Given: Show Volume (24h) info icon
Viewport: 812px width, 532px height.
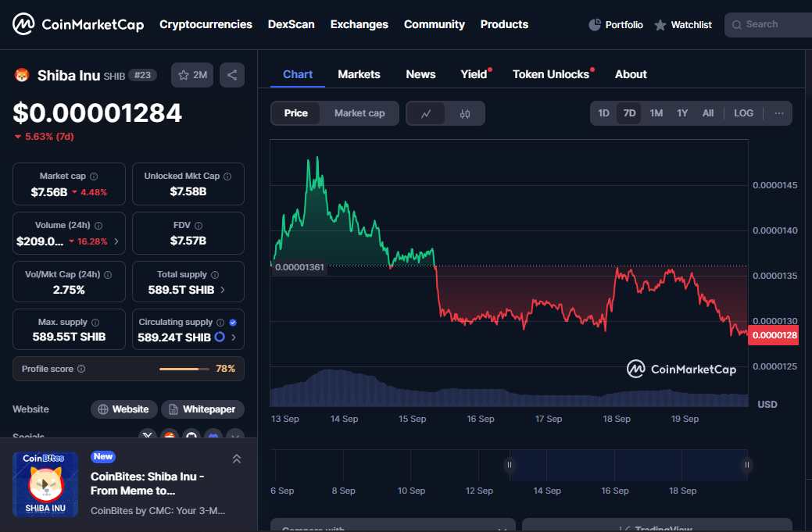Looking at the screenshot, I should click(98, 226).
